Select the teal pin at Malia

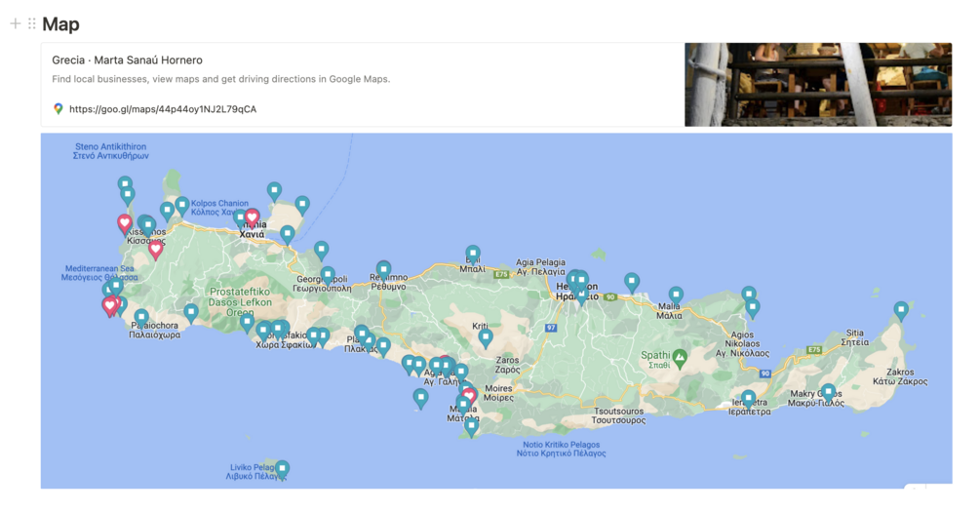click(x=676, y=295)
